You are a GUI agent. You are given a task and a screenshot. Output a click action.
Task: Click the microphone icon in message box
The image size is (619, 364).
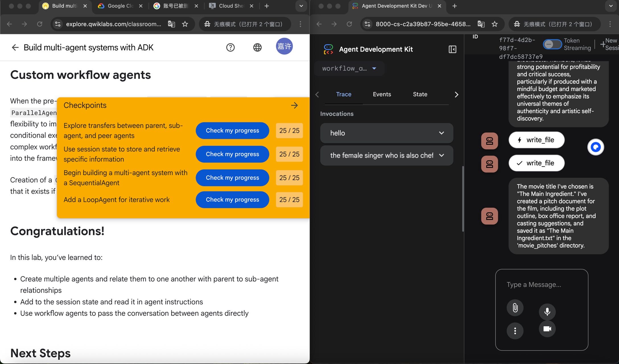tap(547, 312)
